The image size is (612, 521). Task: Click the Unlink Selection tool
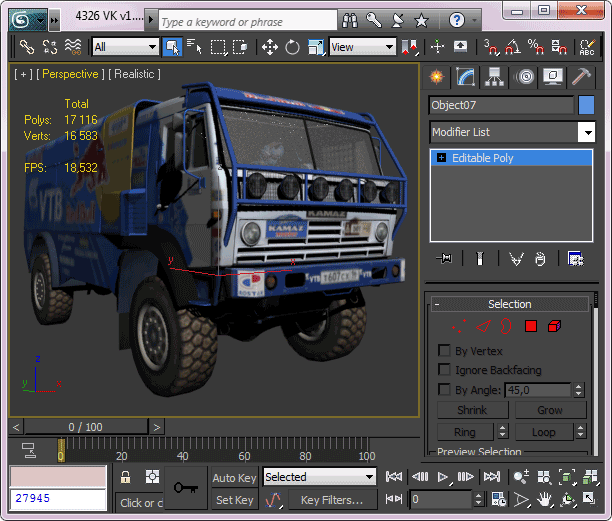pos(50,47)
